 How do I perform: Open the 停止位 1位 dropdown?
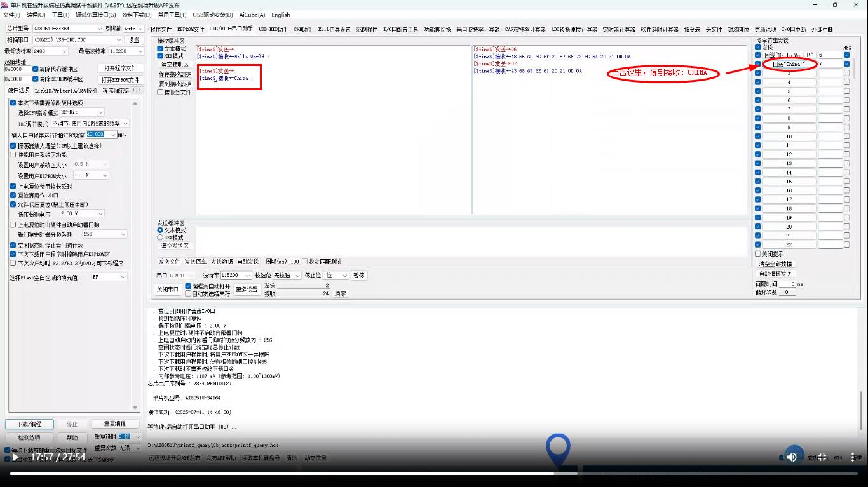point(336,276)
